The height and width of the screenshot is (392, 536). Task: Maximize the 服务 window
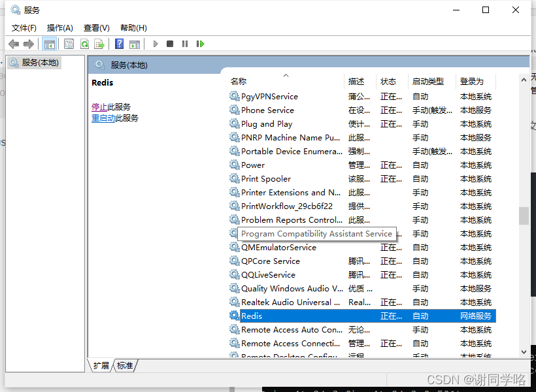point(486,10)
